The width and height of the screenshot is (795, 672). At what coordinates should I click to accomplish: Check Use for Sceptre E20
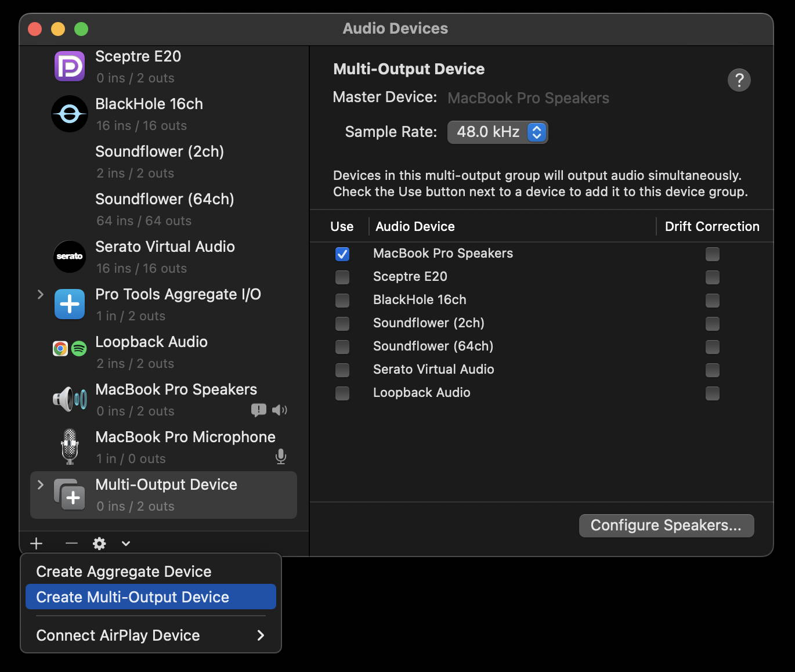(342, 277)
